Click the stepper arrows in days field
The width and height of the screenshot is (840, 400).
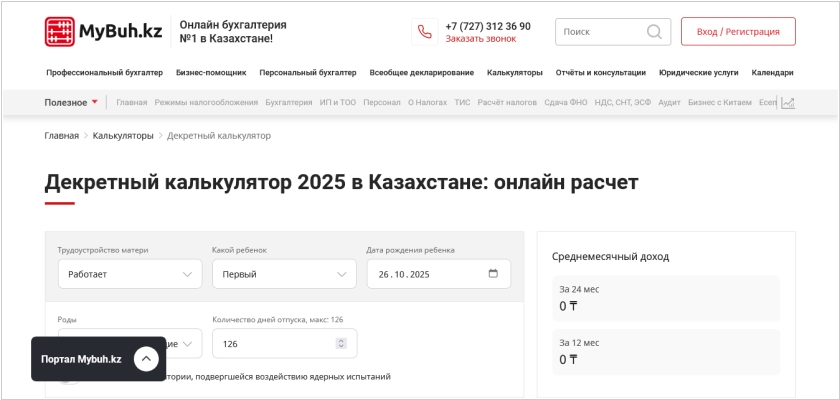click(x=341, y=343)
